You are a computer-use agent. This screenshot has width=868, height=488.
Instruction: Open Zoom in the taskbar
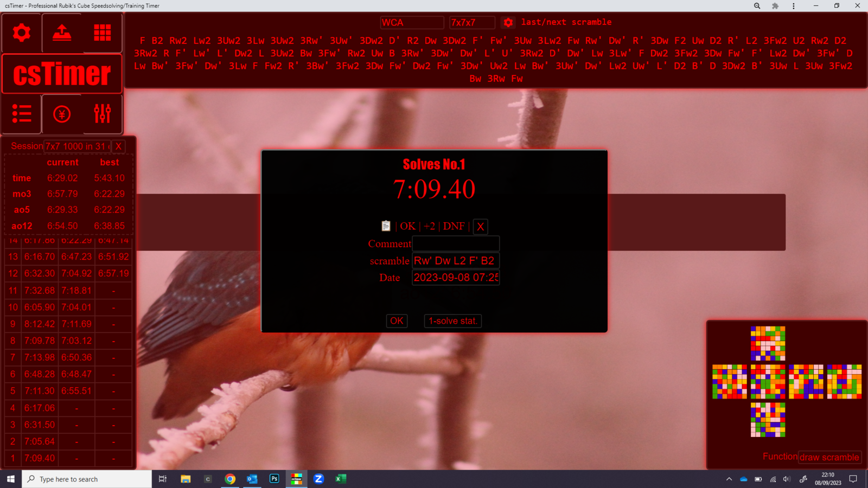[318, 479]
